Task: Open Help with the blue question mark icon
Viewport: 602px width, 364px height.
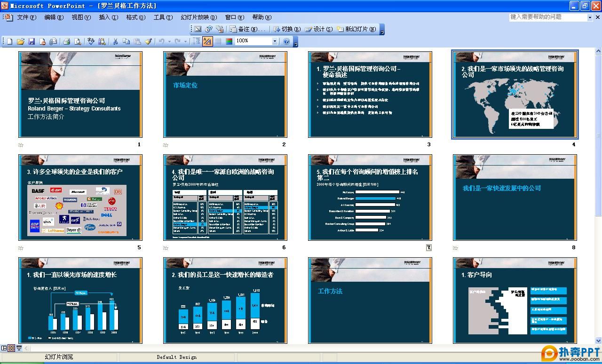Action: click(286, 41)
